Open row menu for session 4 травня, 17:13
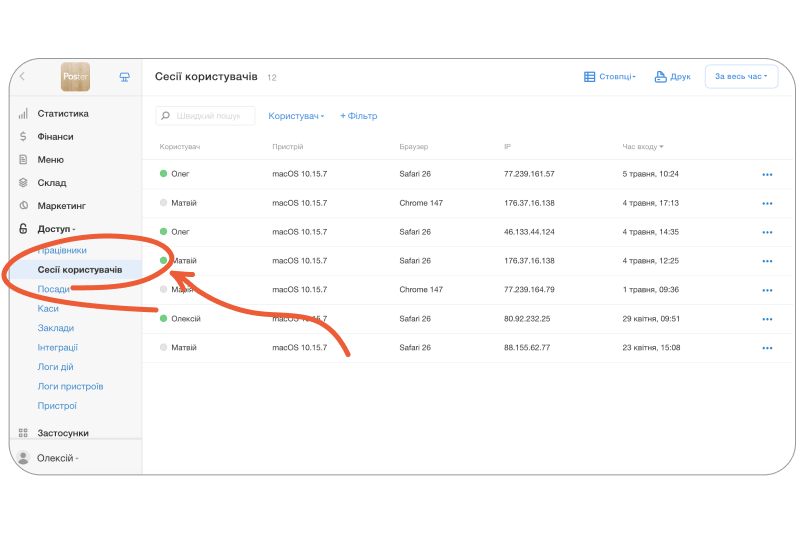800x533 pixels. tap(767, 204)
